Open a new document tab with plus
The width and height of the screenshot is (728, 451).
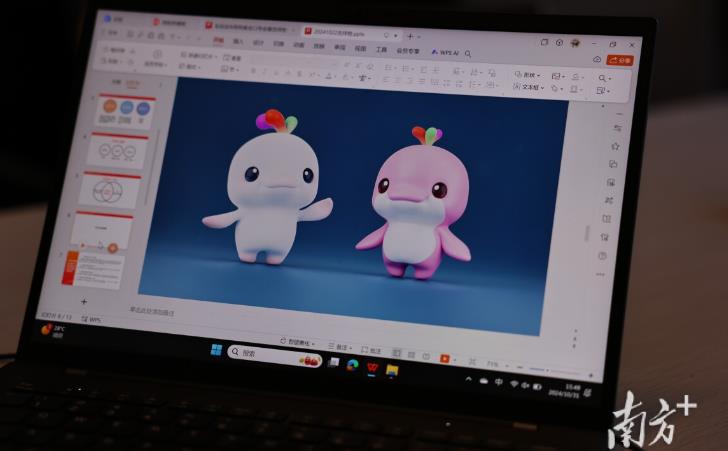point(409,35)
